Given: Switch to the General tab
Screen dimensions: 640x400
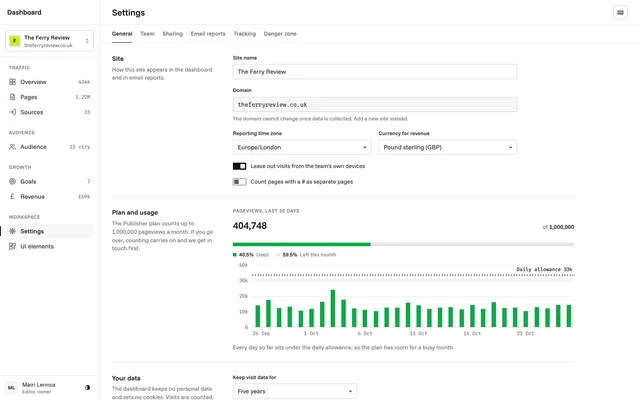Looking at the screenshot, I should (x=122, y=34).
